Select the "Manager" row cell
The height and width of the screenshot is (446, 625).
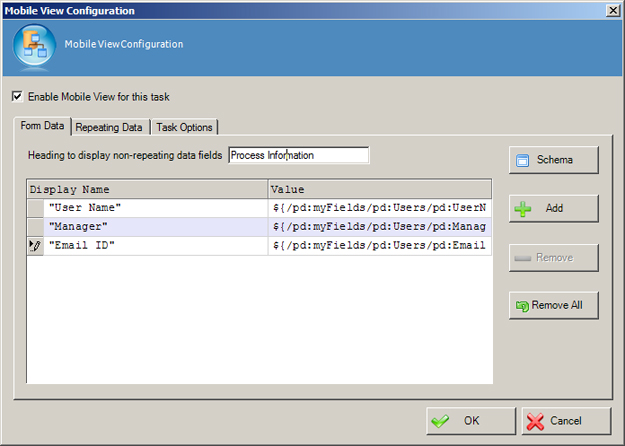(x=155, y=227)
